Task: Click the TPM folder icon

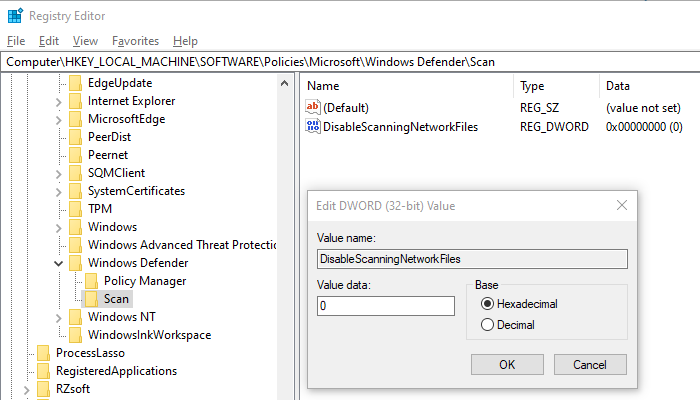Action: pyautogui.click(x=76, y=209)
